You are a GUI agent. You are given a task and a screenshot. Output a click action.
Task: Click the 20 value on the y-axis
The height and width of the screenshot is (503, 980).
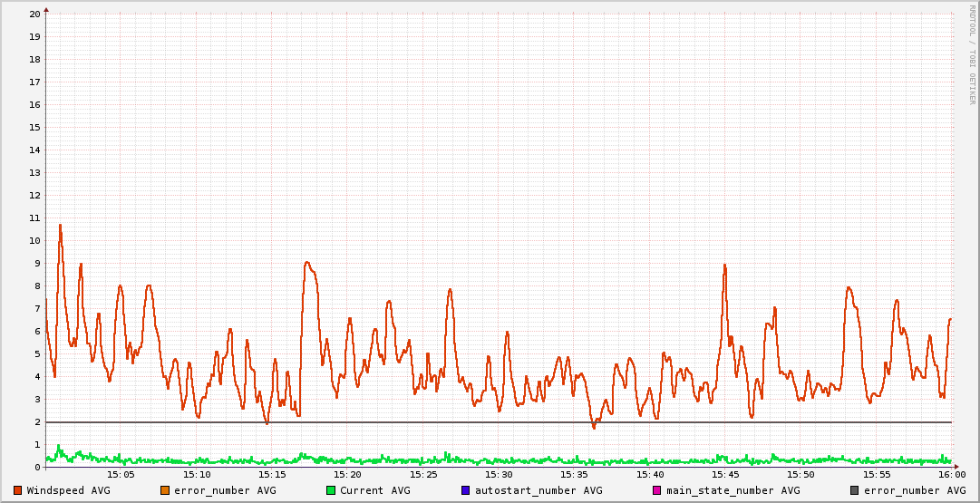click(x=34, y=15)
